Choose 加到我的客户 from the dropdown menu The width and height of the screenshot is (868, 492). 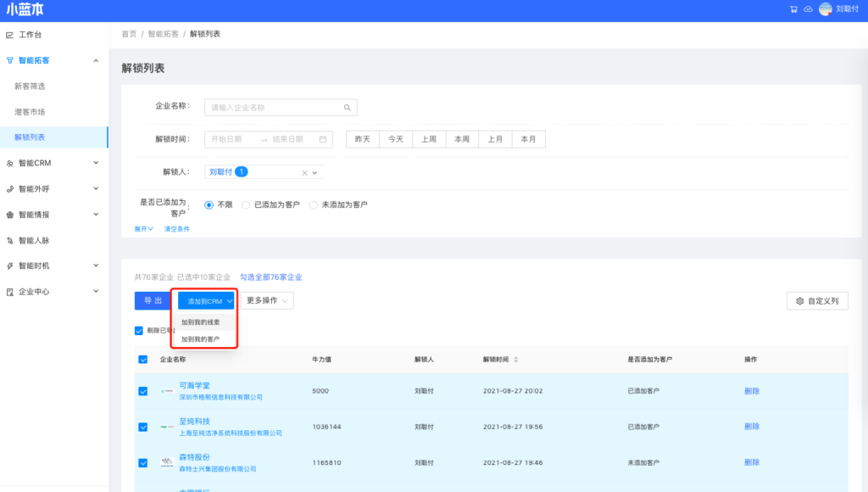coord(200,338)
